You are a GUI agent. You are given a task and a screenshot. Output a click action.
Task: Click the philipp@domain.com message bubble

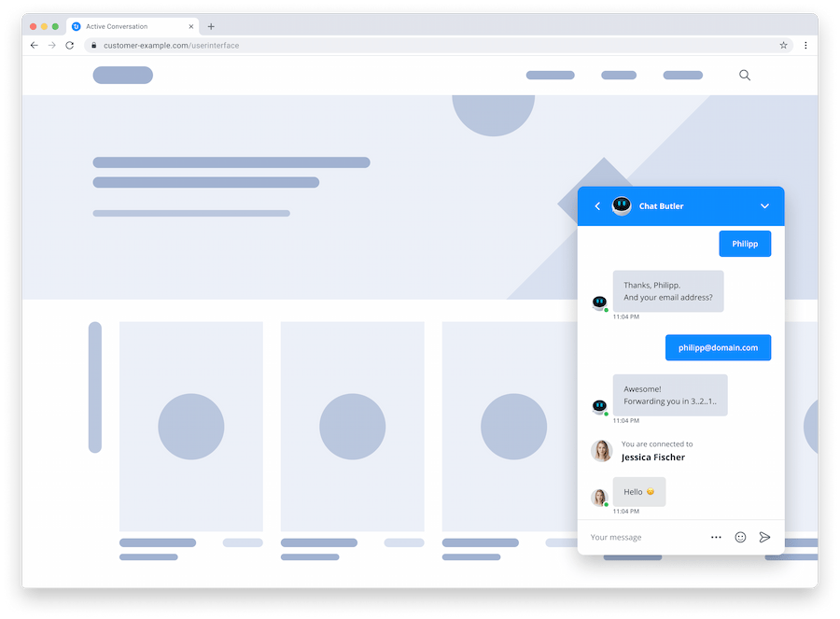[x=718, y=347]
